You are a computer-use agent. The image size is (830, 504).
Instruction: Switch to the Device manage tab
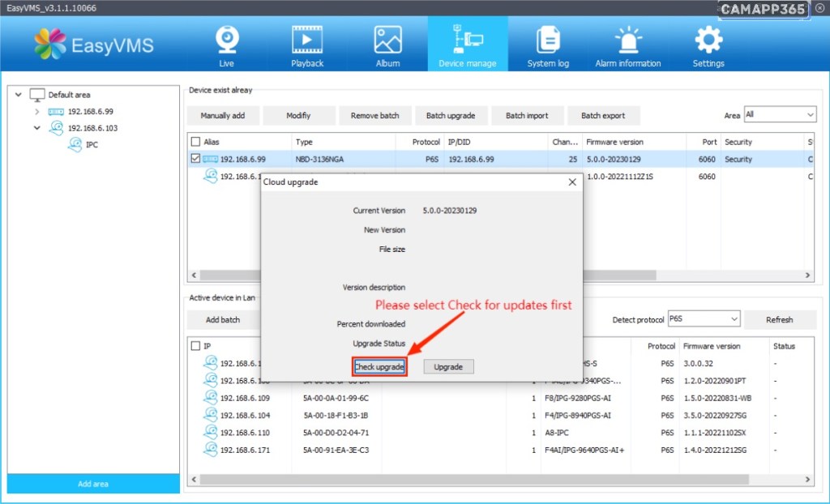(x=467, y=45)
